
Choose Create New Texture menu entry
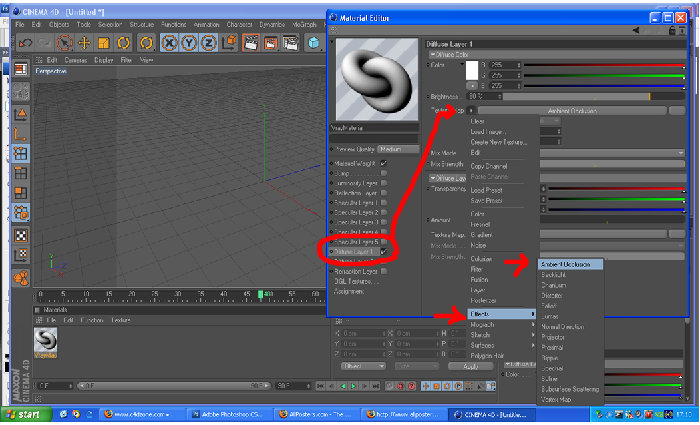point(499,142)
